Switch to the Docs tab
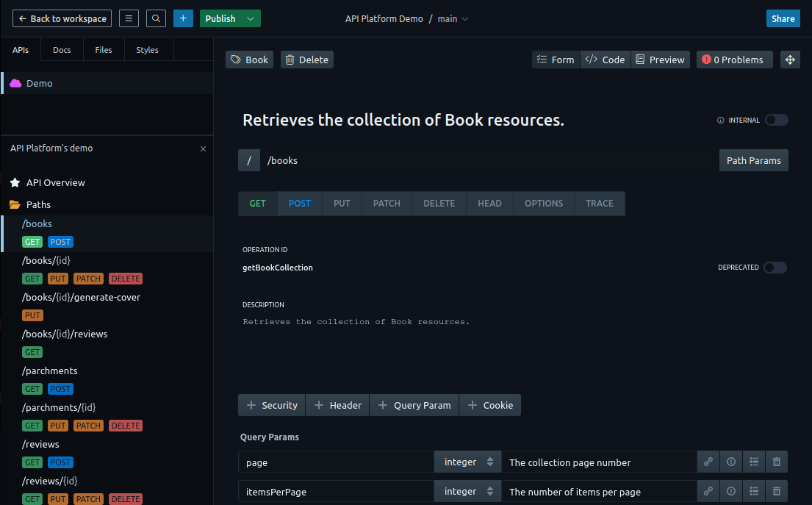This screenshot has height=505, width=812. pyautogui.click(x=62, y=49)
